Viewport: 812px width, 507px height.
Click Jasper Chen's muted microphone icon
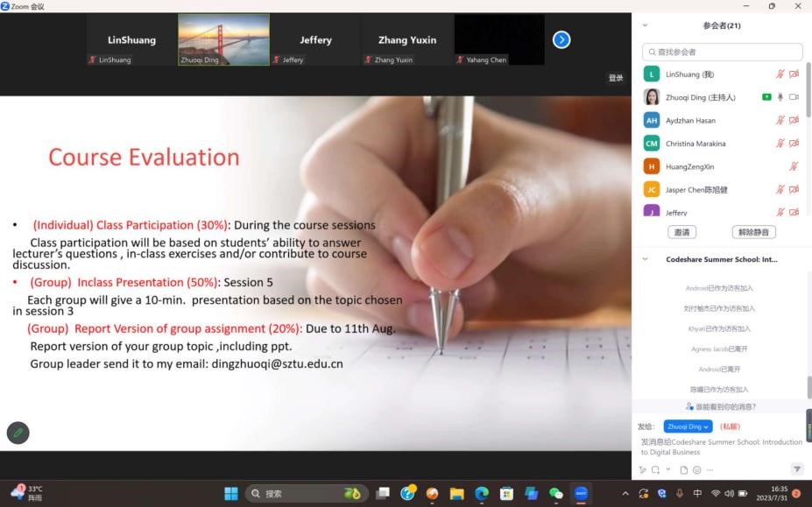pos(780,189)
